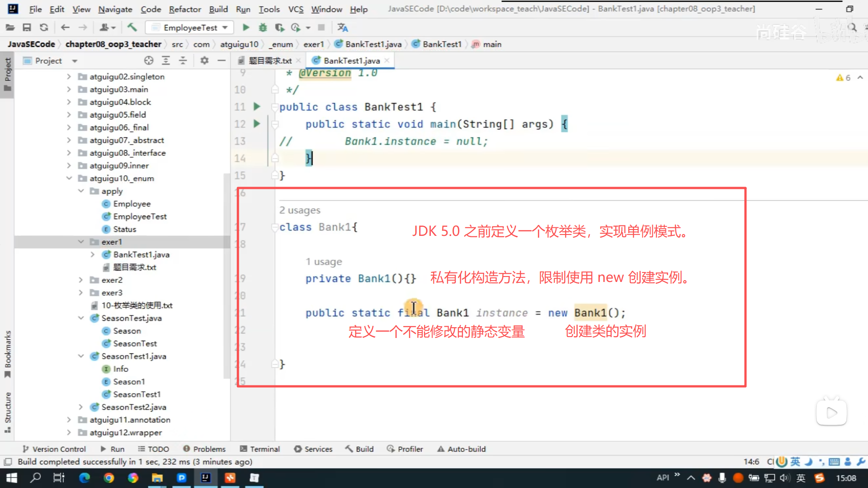This screenshot has width=868, height=488.
Task: Open Project panel settings gear
Action: (x=204, y=61)
